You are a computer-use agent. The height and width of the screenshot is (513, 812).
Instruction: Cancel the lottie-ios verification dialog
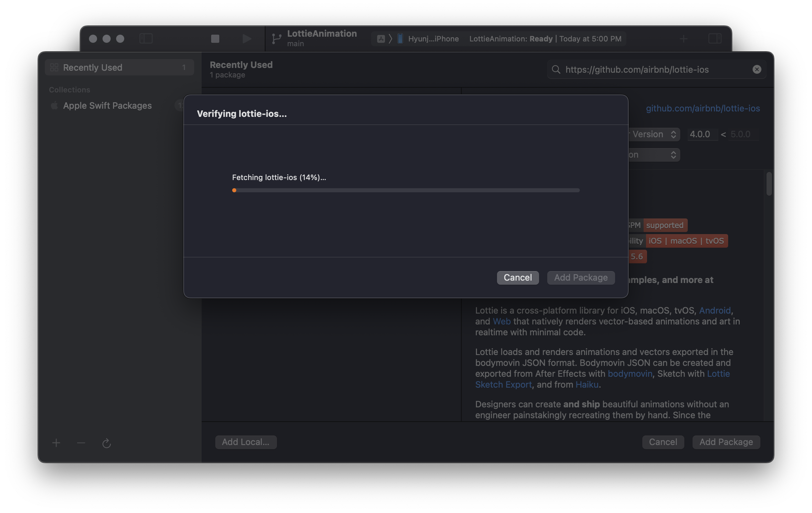point(517,278)
